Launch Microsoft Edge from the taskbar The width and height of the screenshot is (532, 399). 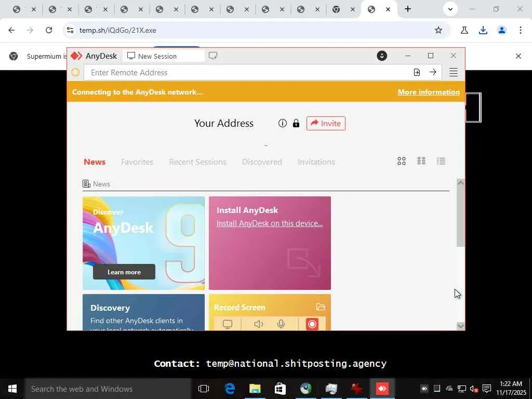pos(230,389)
